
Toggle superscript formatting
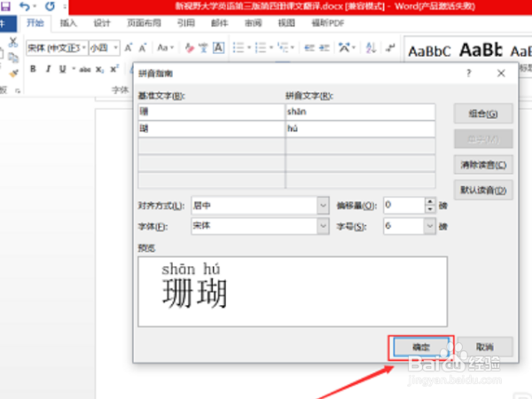[x=114, y=69]
